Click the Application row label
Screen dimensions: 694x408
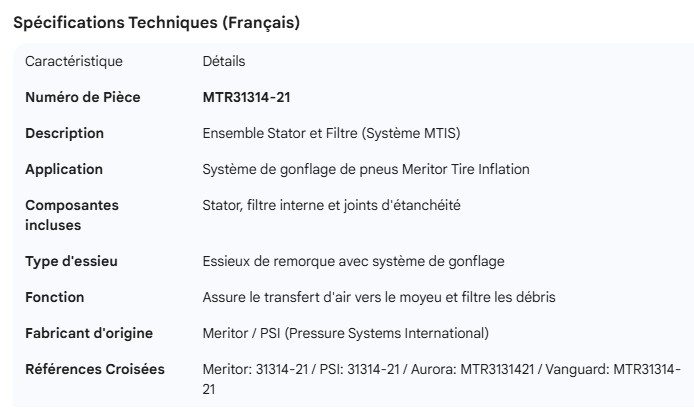[x=64, y=169]
